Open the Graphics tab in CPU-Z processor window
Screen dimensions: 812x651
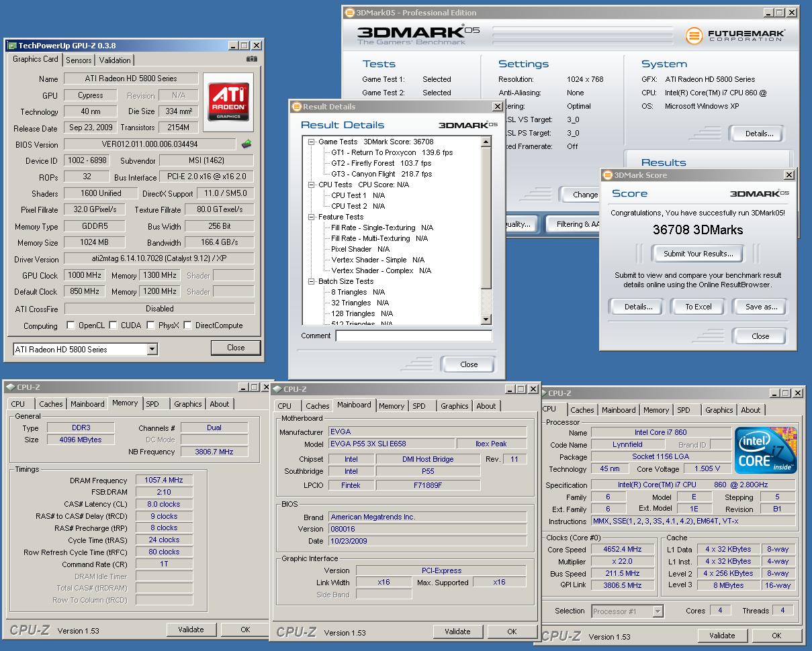coord(719,410)
